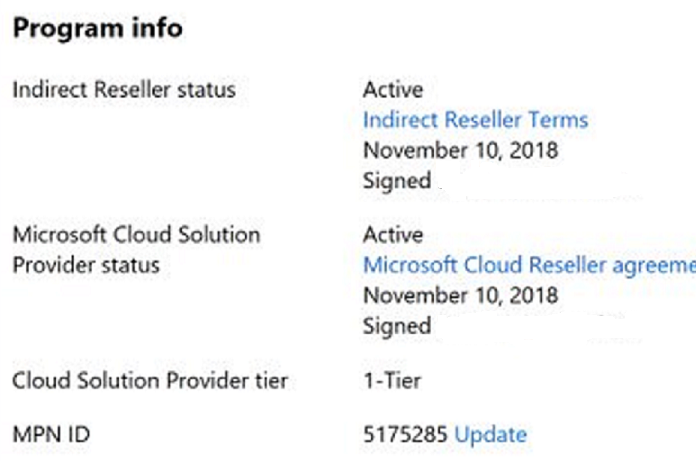Click Update next to the MPN ID
This screenshot has width=696, height=461.
(490, 434)
